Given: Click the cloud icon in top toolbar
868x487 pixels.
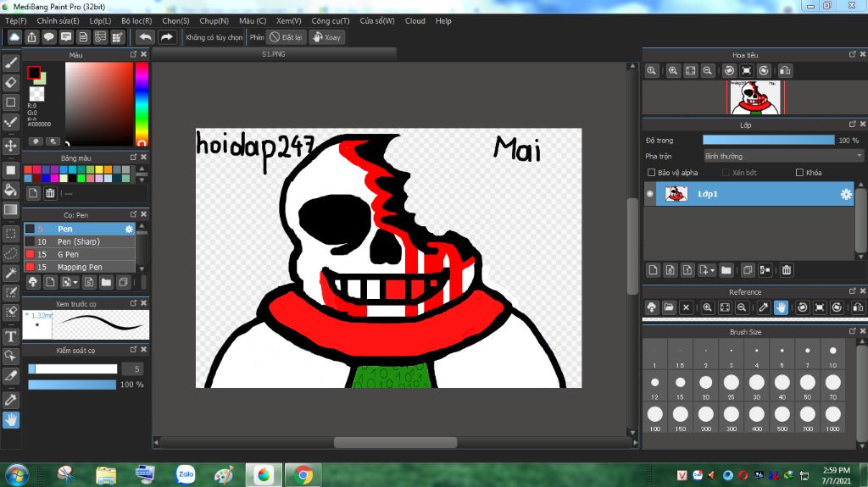Looking at the screenshot, I should (x=14, y=37).
